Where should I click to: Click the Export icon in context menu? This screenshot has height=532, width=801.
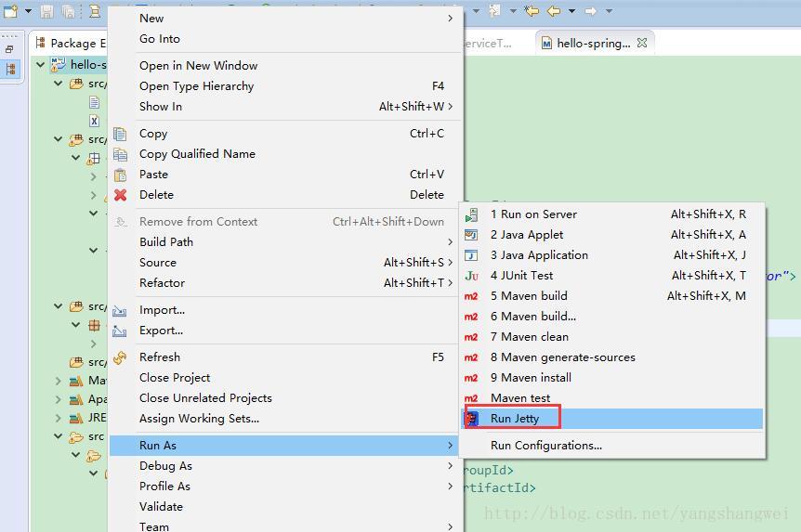[120, 331]
